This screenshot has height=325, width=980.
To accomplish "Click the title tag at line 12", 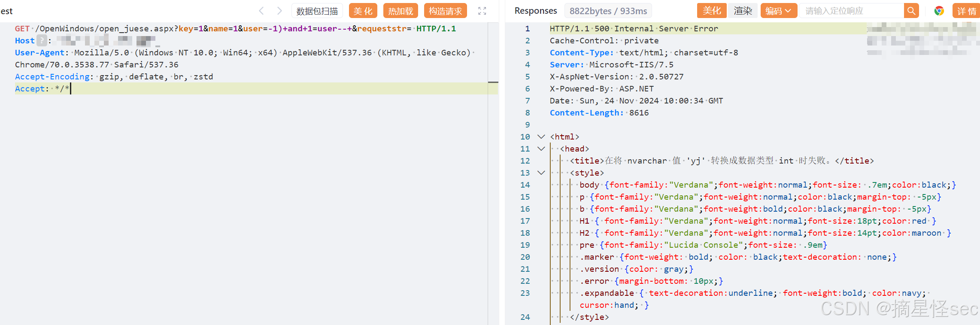I will pos(722,161).
